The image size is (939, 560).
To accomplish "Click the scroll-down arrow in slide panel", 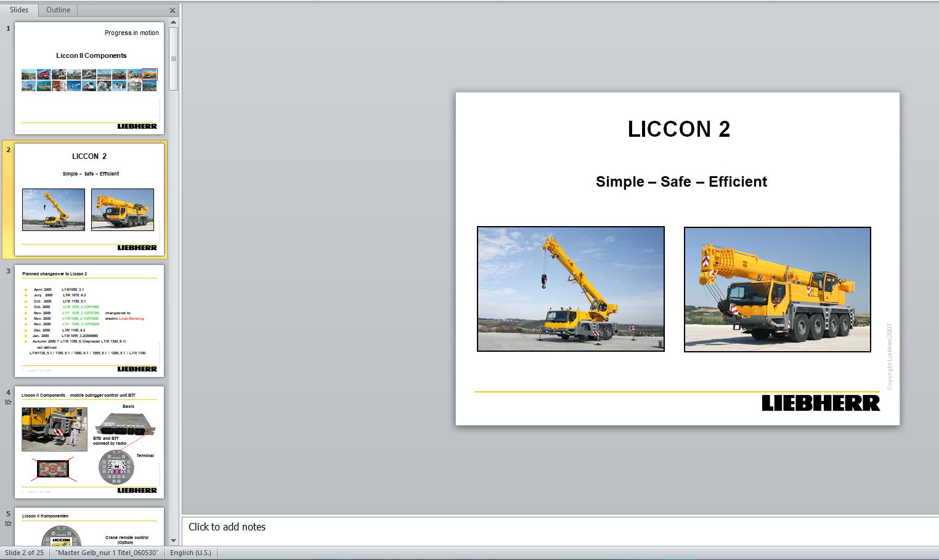I will tap(173, 541).
